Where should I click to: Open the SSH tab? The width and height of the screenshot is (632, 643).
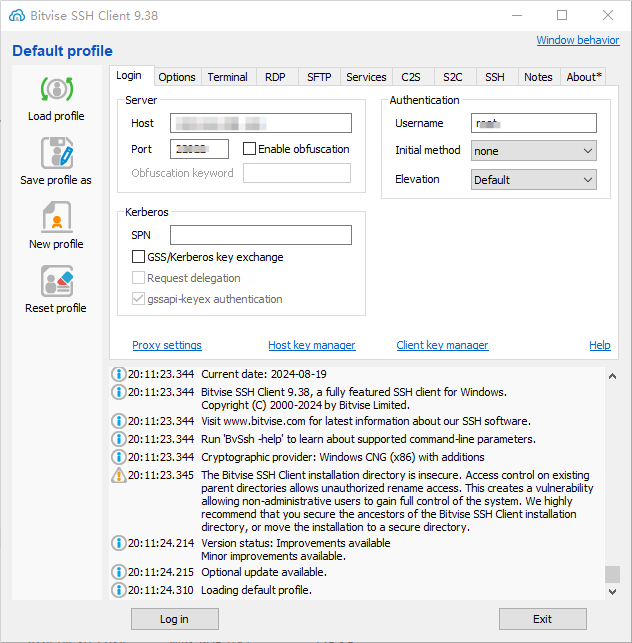495,77
